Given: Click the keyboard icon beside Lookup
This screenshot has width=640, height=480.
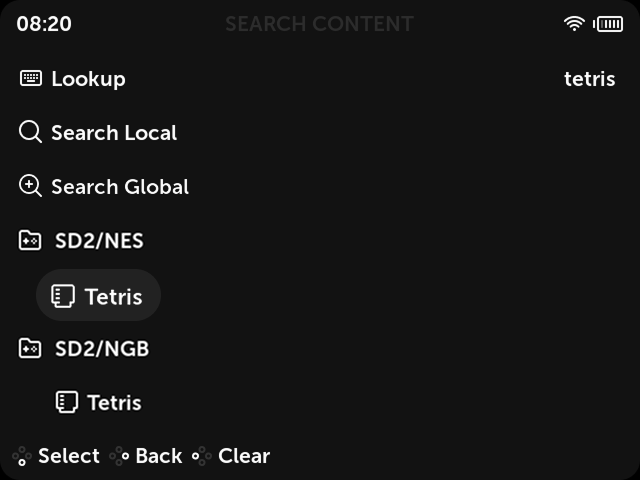Looking at the screenshot, I should click(x=31, y=78).
